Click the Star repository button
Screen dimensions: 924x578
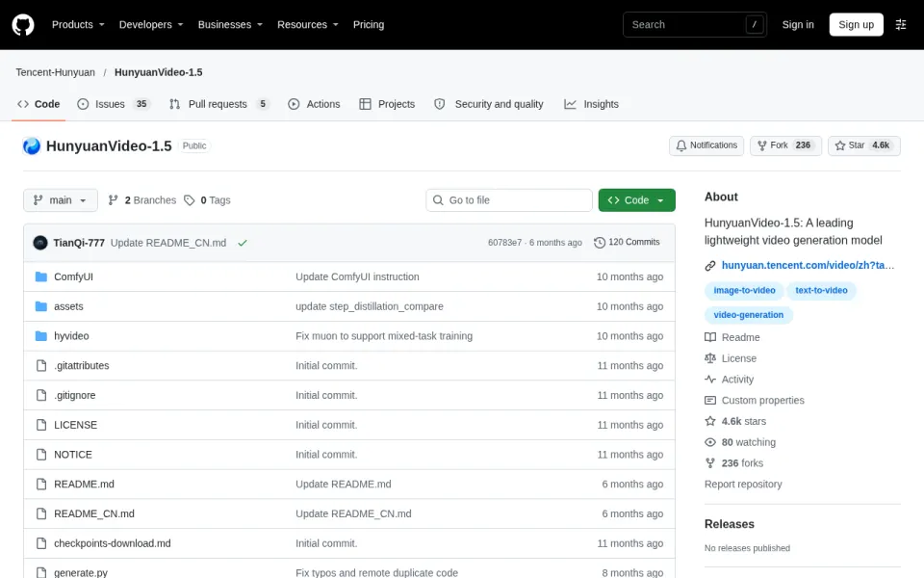(x=864, y=145)
